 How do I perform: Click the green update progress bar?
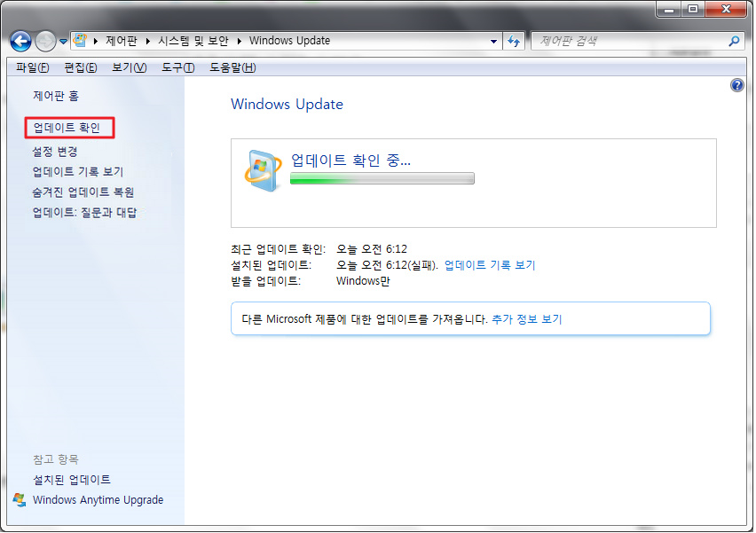(x=382, y=178)
